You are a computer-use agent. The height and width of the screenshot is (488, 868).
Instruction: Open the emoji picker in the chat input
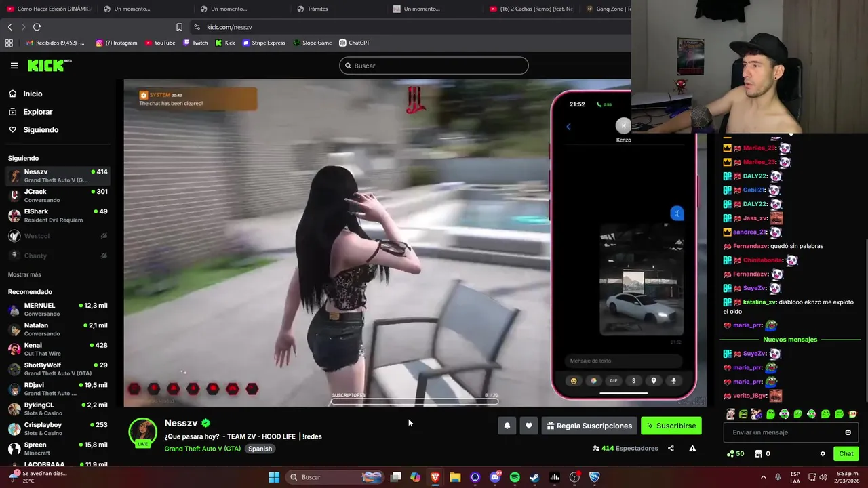(848, 432)
